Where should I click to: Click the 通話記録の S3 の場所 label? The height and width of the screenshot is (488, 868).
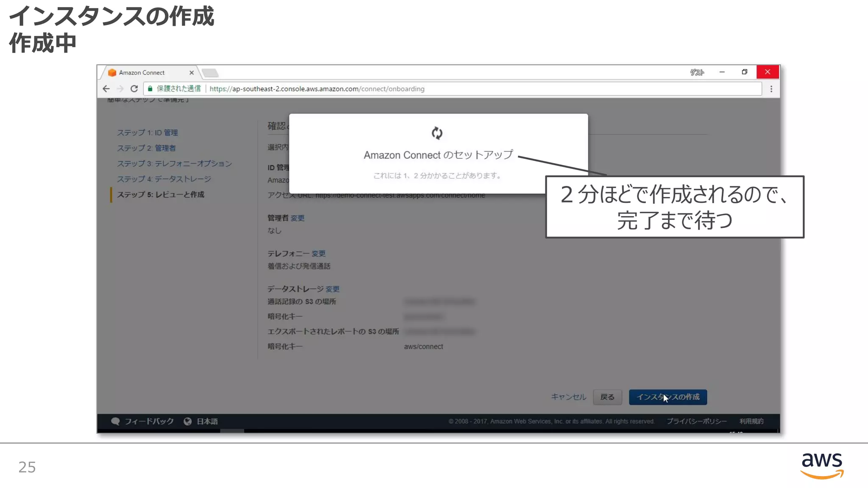click(x=302, y=302)
